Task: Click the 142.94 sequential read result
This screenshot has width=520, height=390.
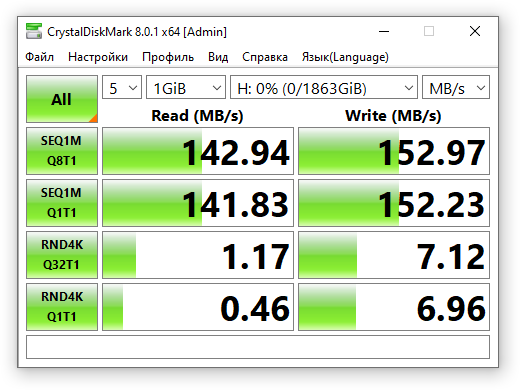Action: point(198,151)
